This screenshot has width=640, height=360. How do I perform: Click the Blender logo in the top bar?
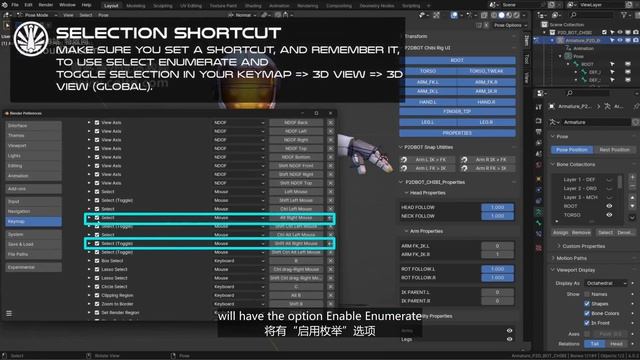[5, 5]
